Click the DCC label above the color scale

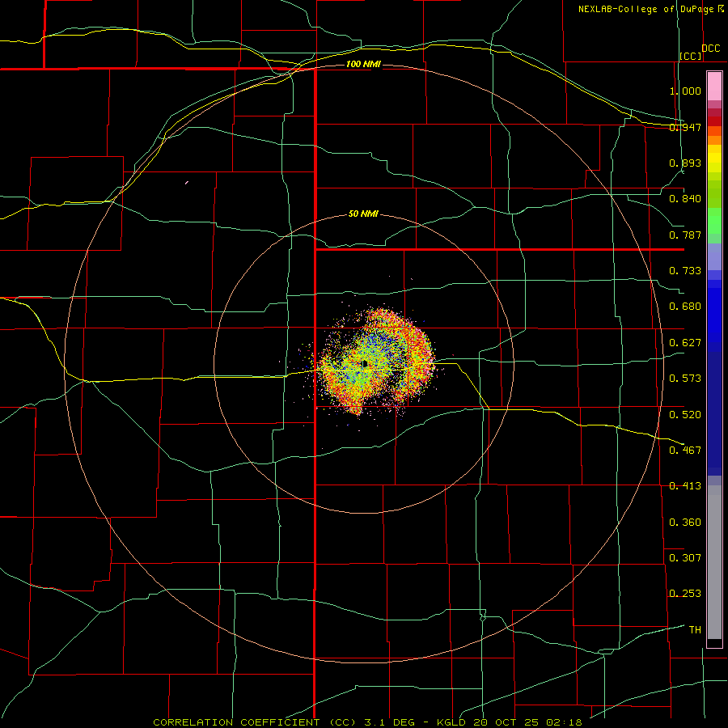coord(710,49)
